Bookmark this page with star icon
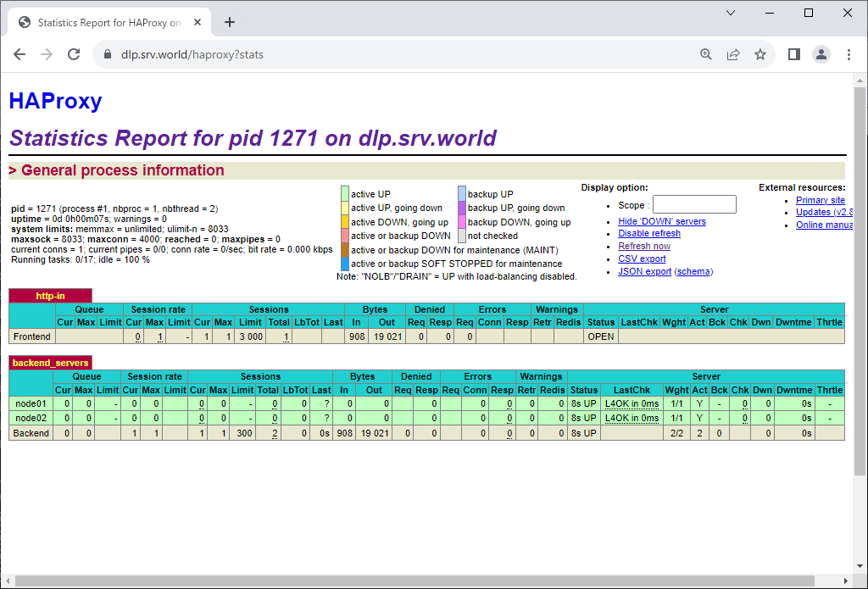Image resolution: width=868 pixels, height=589 pixels. pos(760,54)
